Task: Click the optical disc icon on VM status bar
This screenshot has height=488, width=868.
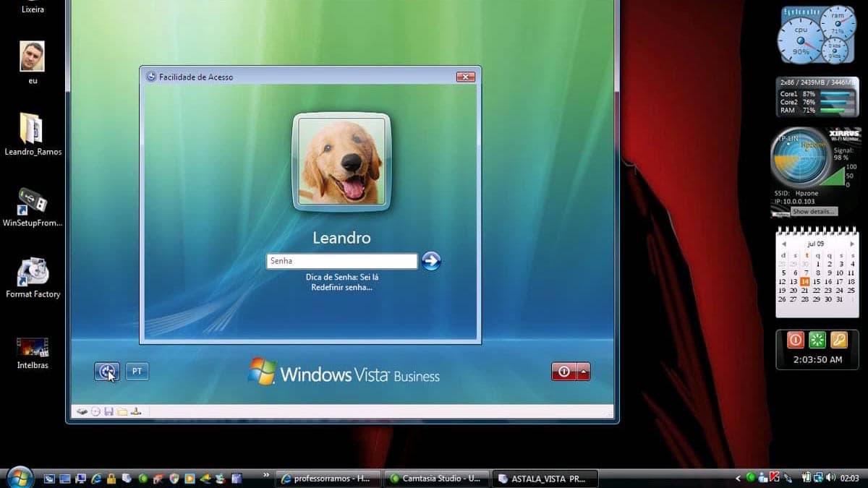Action: click(95, 411)
